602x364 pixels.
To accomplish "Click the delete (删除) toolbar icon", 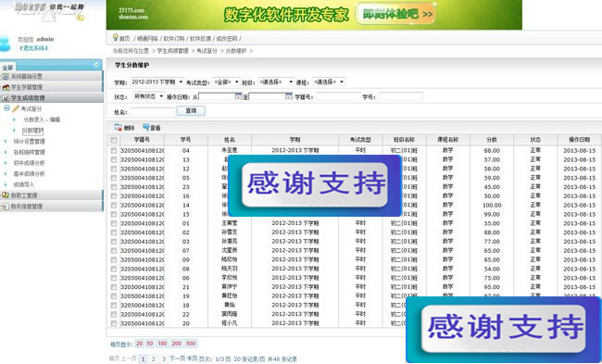I will tap(119, 128).
